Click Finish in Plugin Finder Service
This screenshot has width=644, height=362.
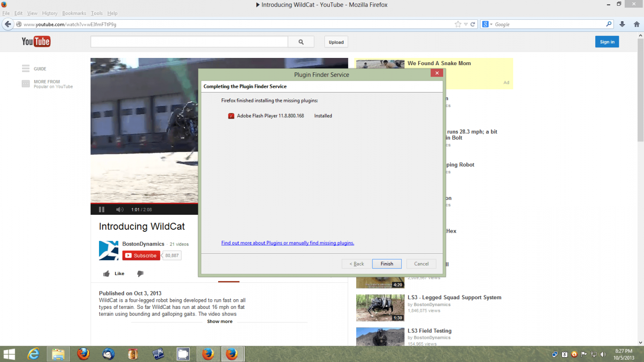click(x=387, y=264)
